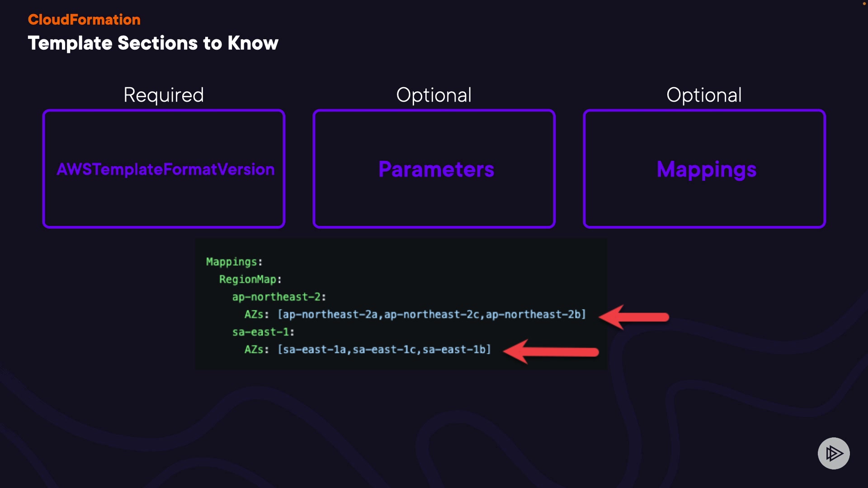Click the Pluralsight play logo icon
This screenshot has height=488, width=868.
834,453
